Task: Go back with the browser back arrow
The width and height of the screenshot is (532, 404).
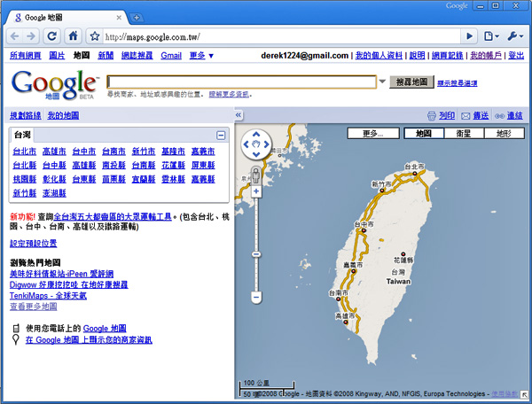Action: click(x=14, y=36)
